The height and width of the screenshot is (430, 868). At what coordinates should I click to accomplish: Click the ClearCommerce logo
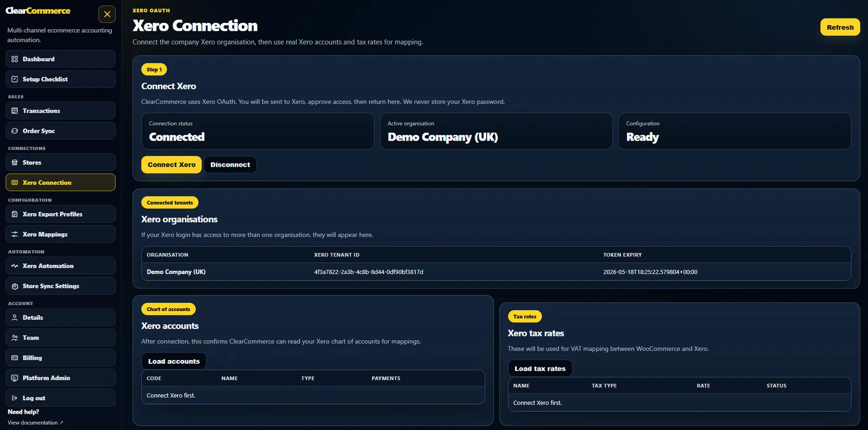(38, 11)
